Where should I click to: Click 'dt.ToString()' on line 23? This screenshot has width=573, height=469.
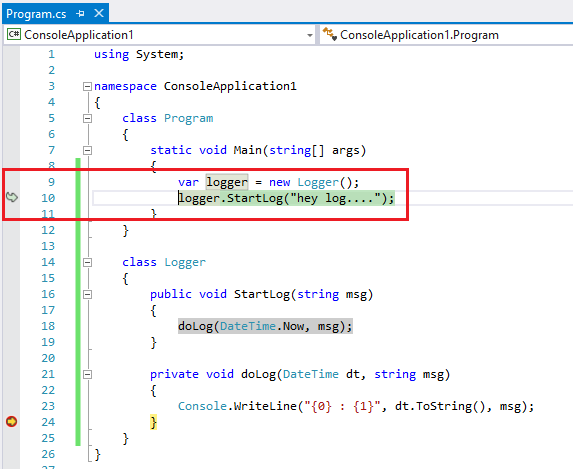point(440,406)
